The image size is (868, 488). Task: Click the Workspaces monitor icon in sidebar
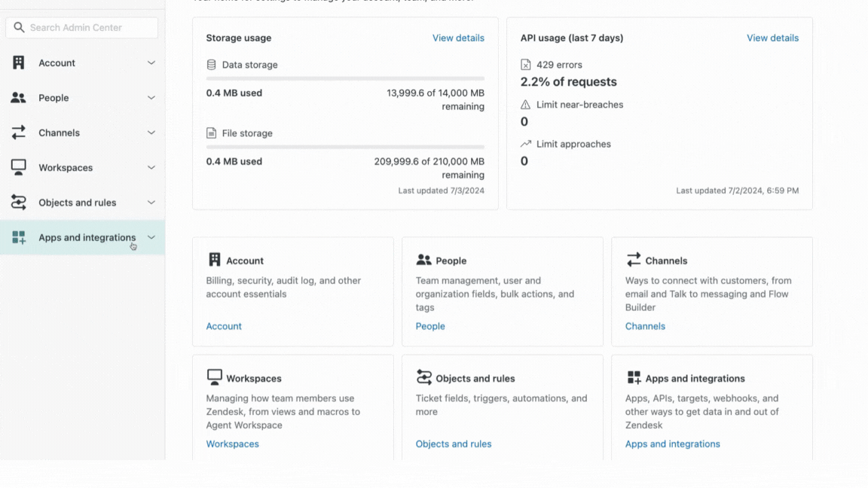[19, 167]
